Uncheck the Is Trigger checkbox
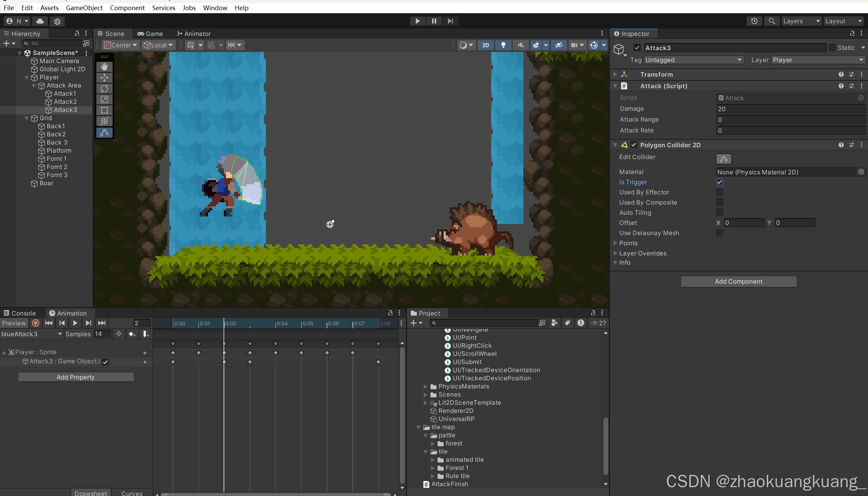Viewport: 868px width, 496px height. click(719, 182)
